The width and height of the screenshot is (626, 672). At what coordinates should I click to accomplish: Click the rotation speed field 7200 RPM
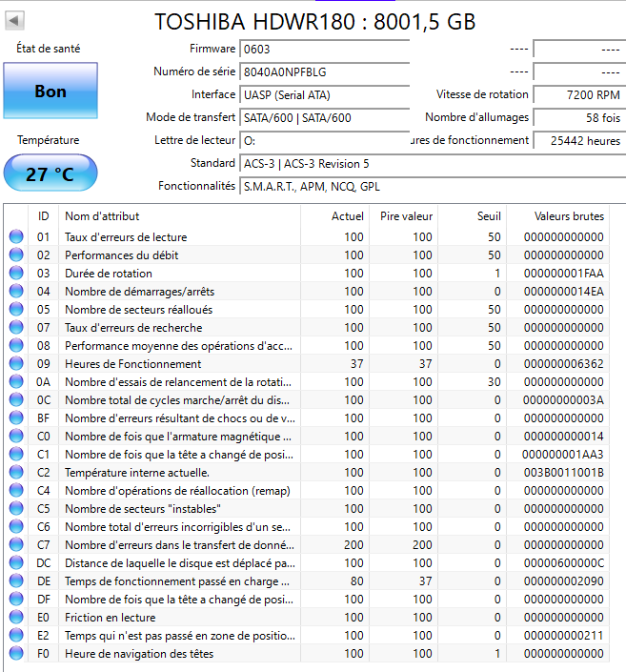[579, 94]
